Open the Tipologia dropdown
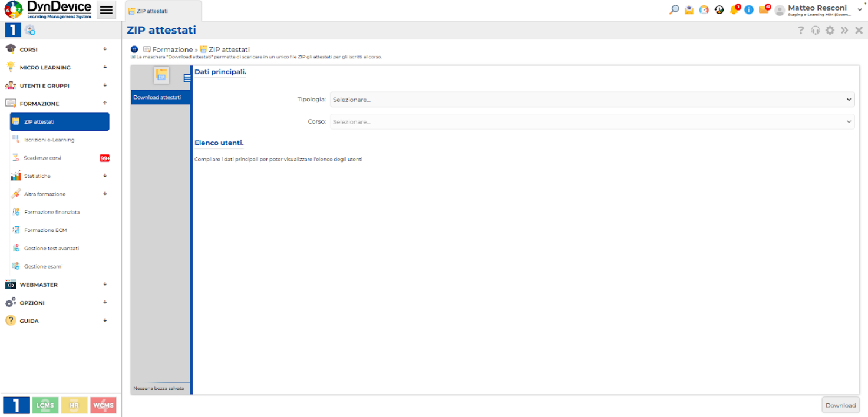 tap(592, 100)
